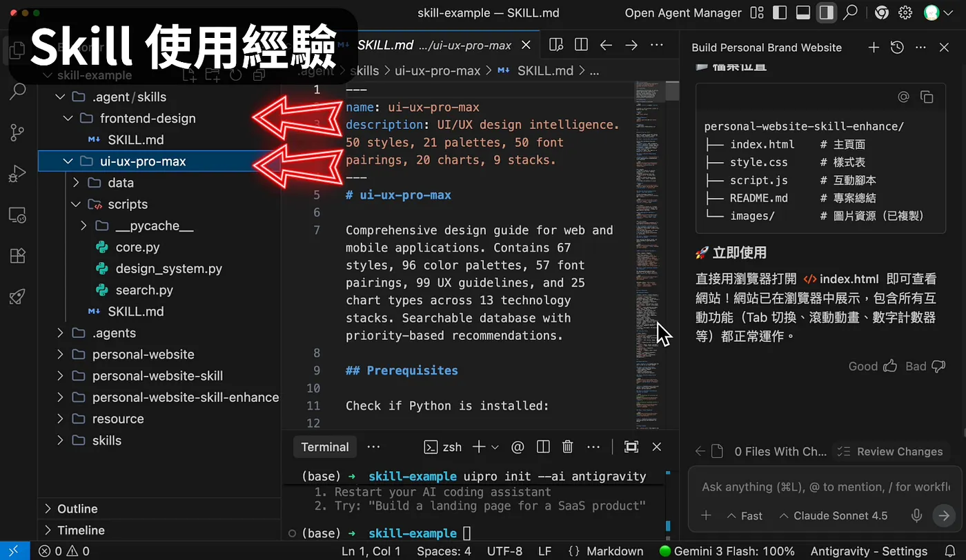Image resolution: width=966 pixels, height=560 pixels.
Task: Split the editor right
Action: 581,45
